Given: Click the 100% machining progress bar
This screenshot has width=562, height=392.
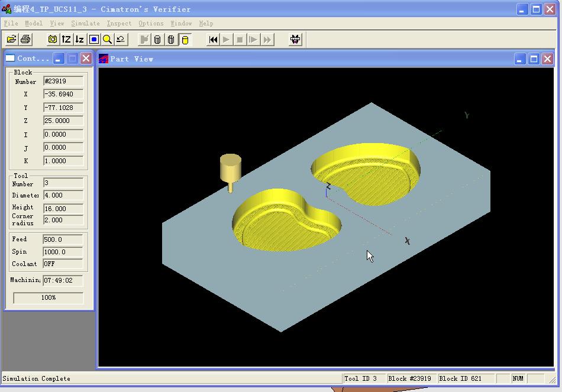Looking at the screenshot, I should click(x=49, y=298).
